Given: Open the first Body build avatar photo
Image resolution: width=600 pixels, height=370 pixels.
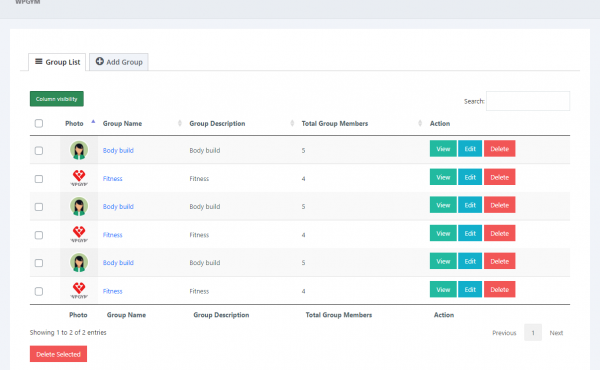Looking at the screenshot, I should tap(79, 150).
